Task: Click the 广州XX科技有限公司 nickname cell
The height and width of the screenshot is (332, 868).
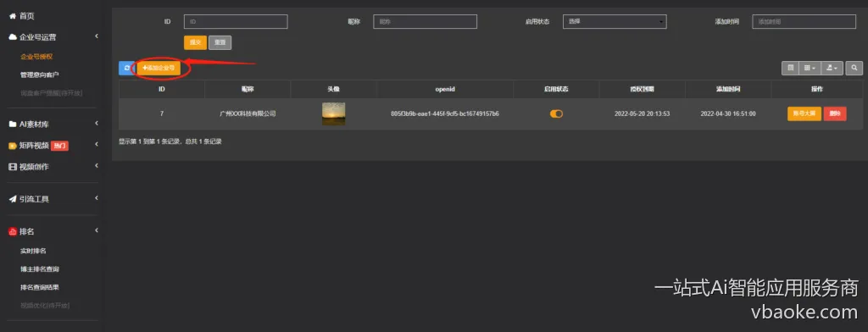Action: [x=248, y=114]
